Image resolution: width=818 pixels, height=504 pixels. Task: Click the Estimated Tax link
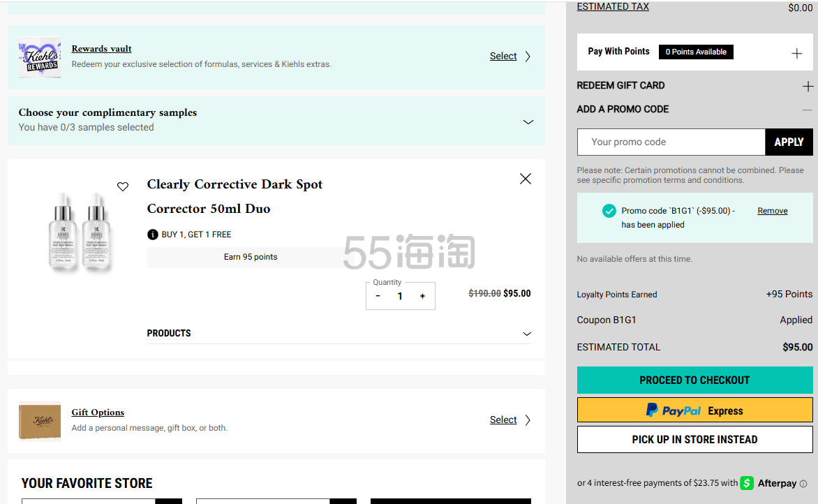pos(613,7)
